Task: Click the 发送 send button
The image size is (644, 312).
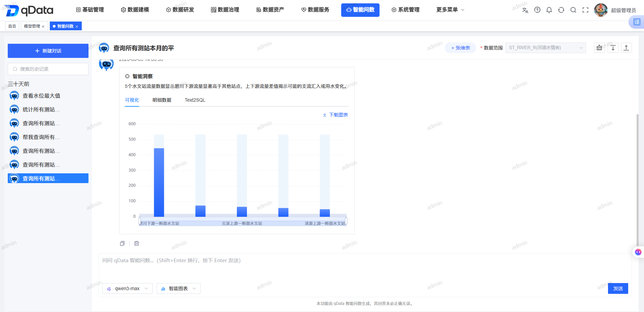Action: coord(618,288)
